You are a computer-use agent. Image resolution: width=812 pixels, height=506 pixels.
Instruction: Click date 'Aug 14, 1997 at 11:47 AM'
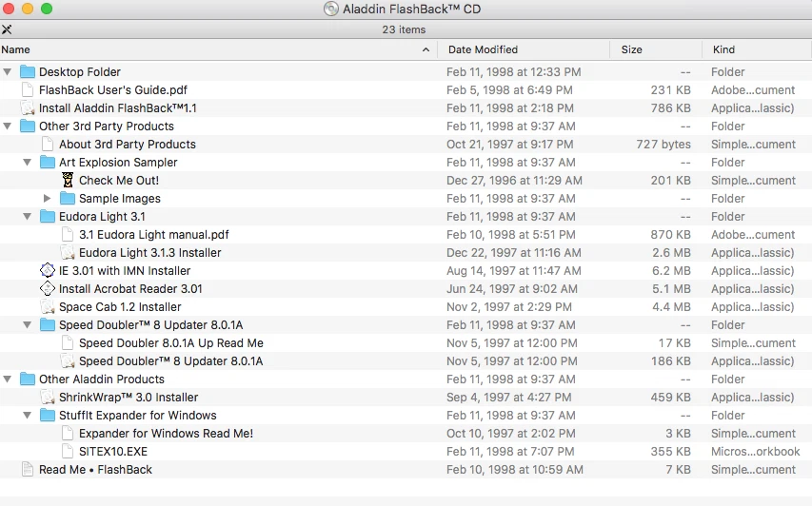[x=514, y=270]
